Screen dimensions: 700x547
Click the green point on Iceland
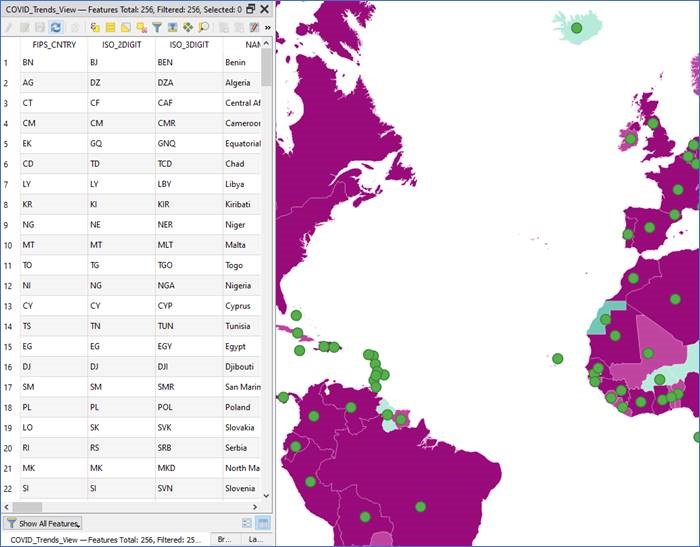pyautogui.click(x=577, y=28)
